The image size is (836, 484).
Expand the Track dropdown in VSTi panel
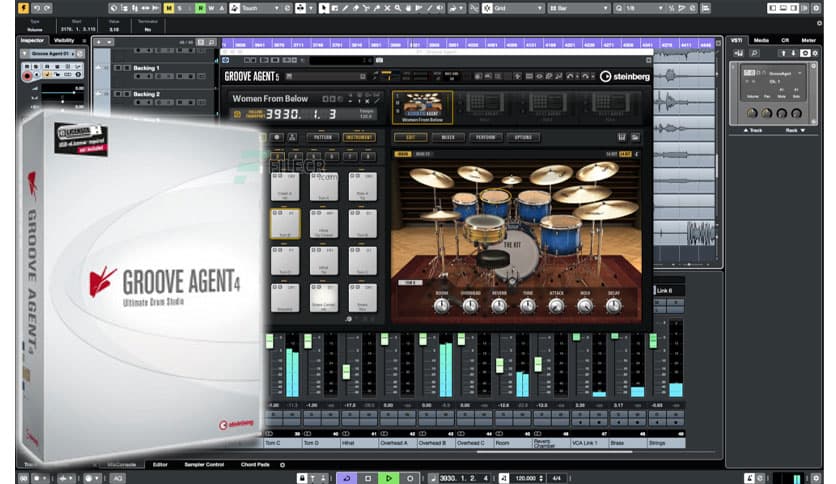click(x=753, y=130)
